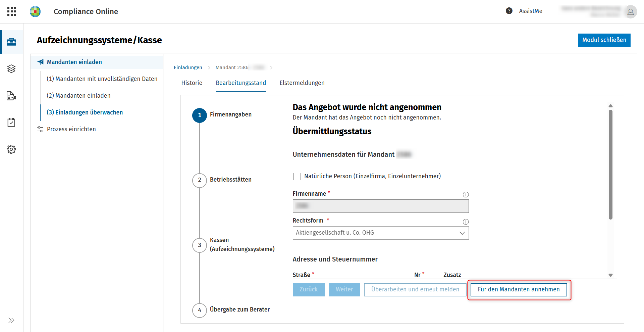644x332 pixels.
Task: Open (2) Mandanten einladen item
Action: [x=78, y=96]
